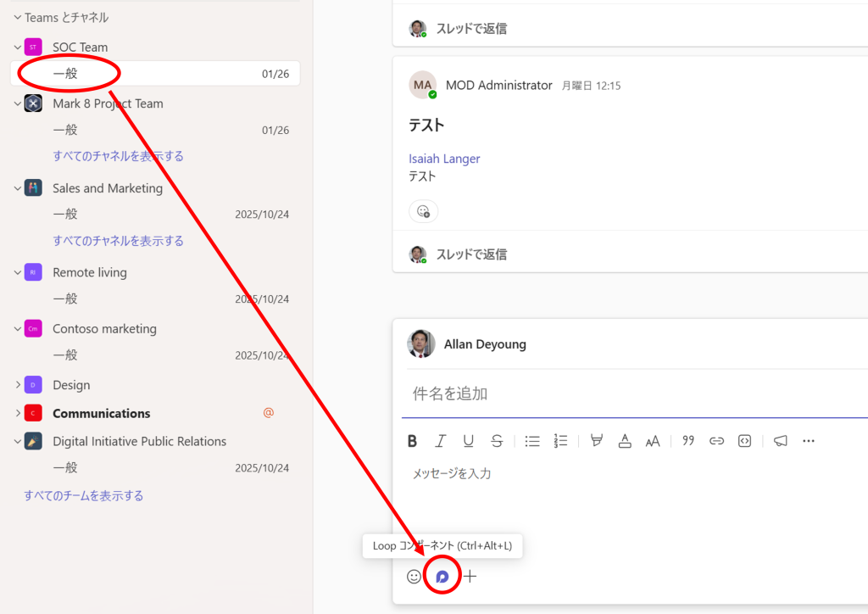Screen dimensions: 868x614
Task: Insert a code snippet block
Action: (x=744, y=441)
